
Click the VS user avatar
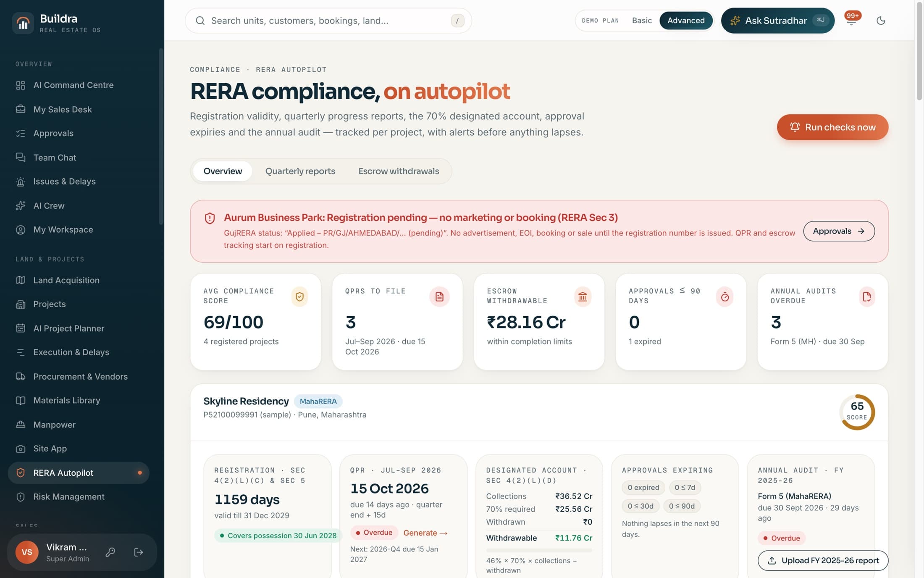point(27,552)
